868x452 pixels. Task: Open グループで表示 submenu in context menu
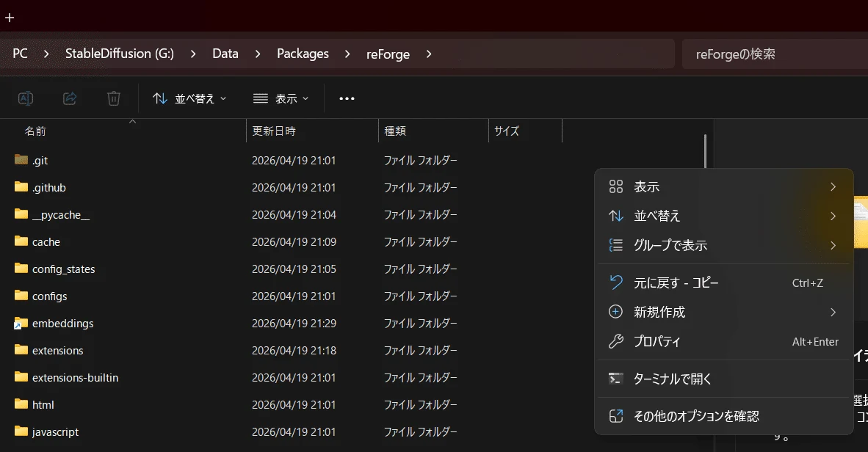pyautogui.click(x=723, y=246)
